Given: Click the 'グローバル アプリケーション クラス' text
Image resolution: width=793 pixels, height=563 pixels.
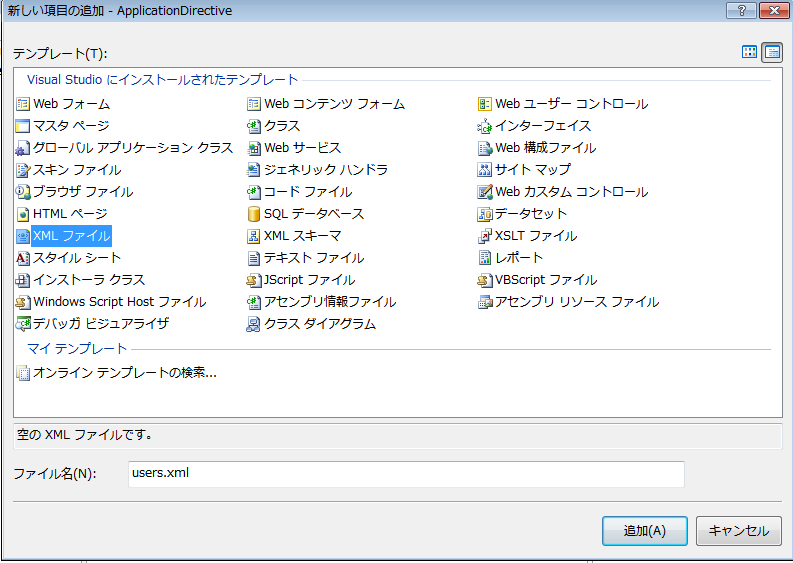Looking at the screenshot, I should tap(133, 148).
